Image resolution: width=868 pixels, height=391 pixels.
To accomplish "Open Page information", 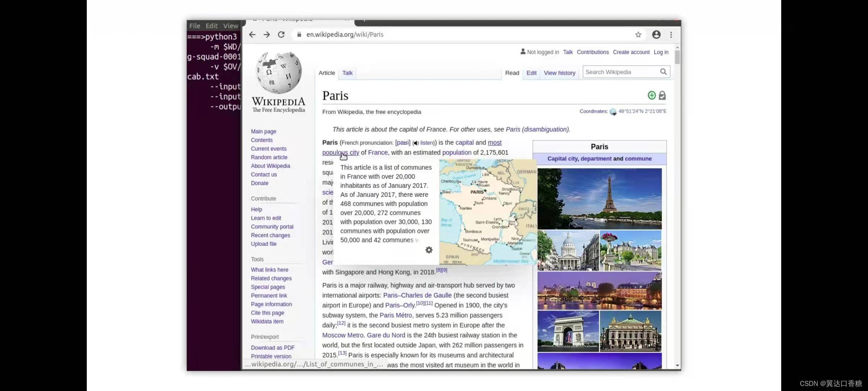I will click(271, 304).
